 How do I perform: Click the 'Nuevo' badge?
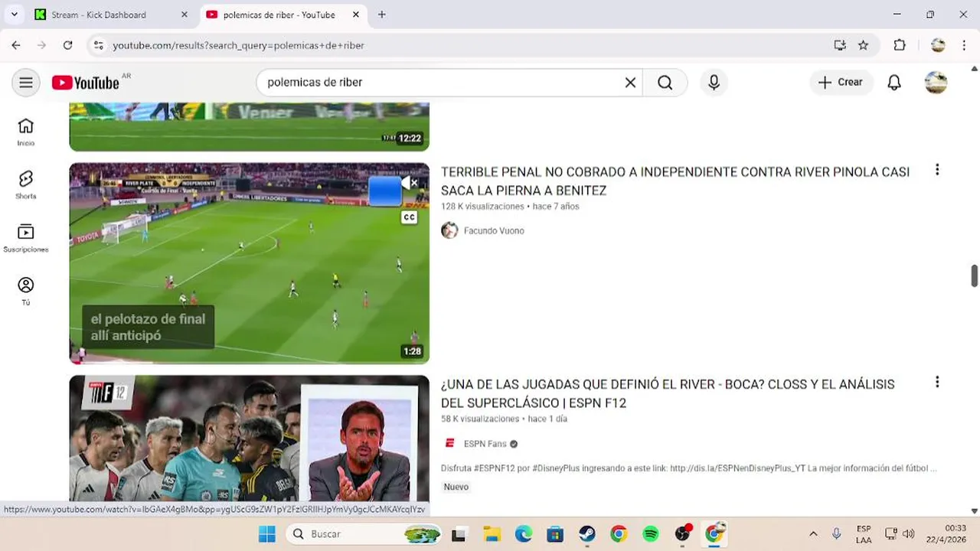point(456,487)
